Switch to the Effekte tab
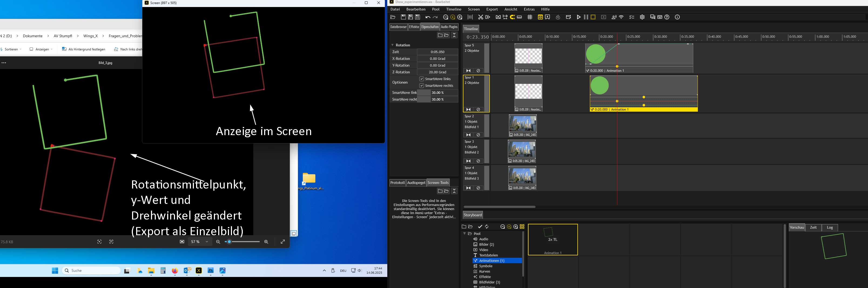The width and height of the screenshot is (868, 288). pyautogui.click(x=414, y=27)
